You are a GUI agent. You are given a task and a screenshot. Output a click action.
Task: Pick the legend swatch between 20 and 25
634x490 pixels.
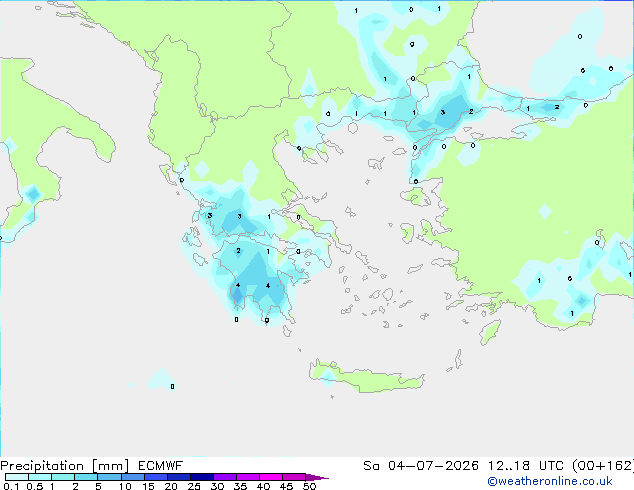point(178,477)
